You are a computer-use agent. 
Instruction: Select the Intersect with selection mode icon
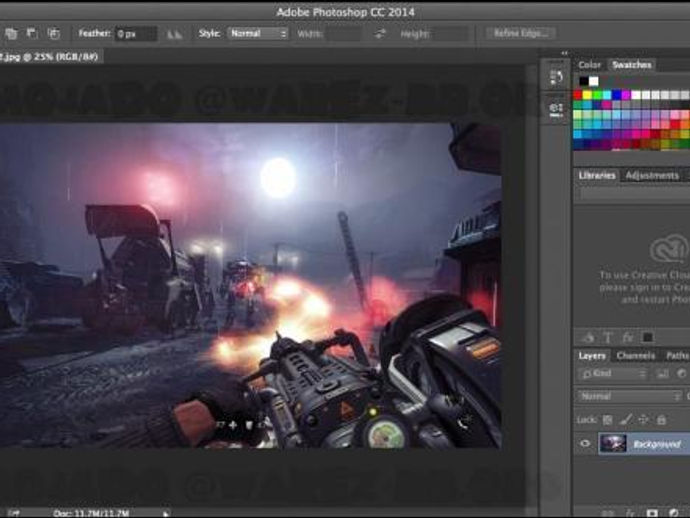tap(54, 33)
